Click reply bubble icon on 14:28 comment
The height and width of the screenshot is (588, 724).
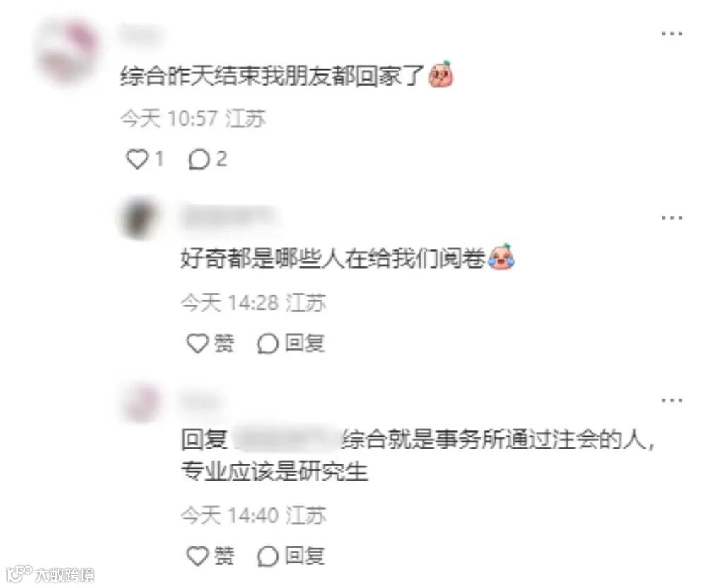tap(268, 344)
